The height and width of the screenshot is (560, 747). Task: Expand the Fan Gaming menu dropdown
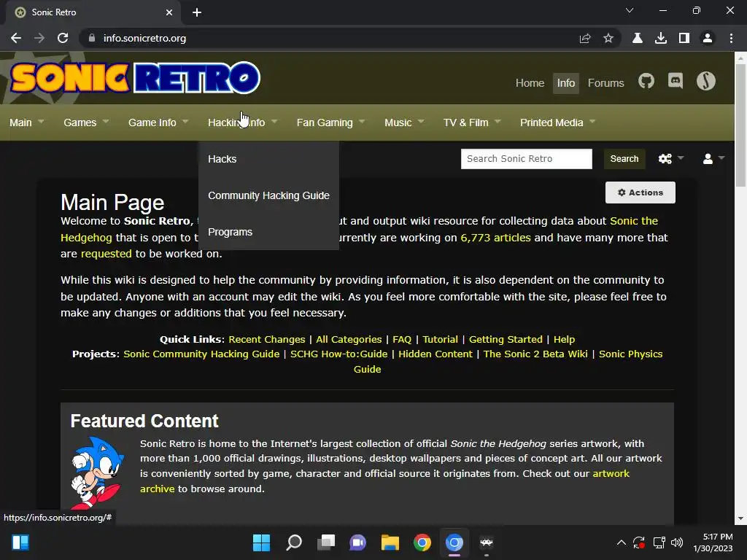point(330,122)
